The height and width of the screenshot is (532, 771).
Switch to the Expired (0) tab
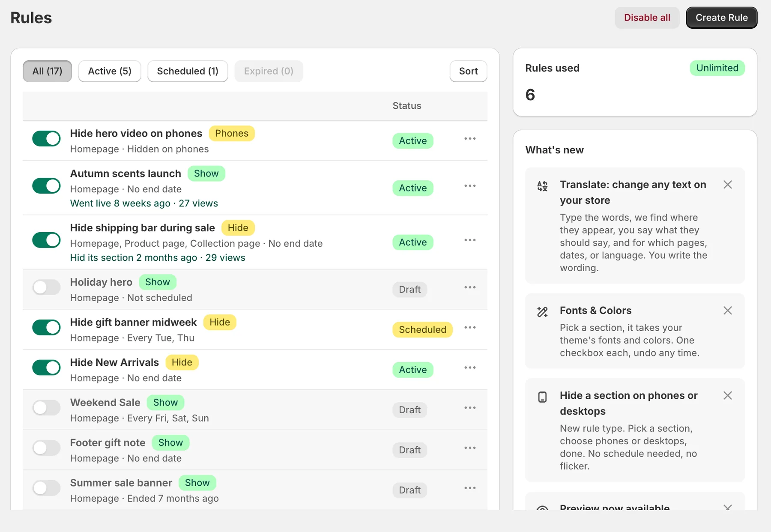point(269,71)
